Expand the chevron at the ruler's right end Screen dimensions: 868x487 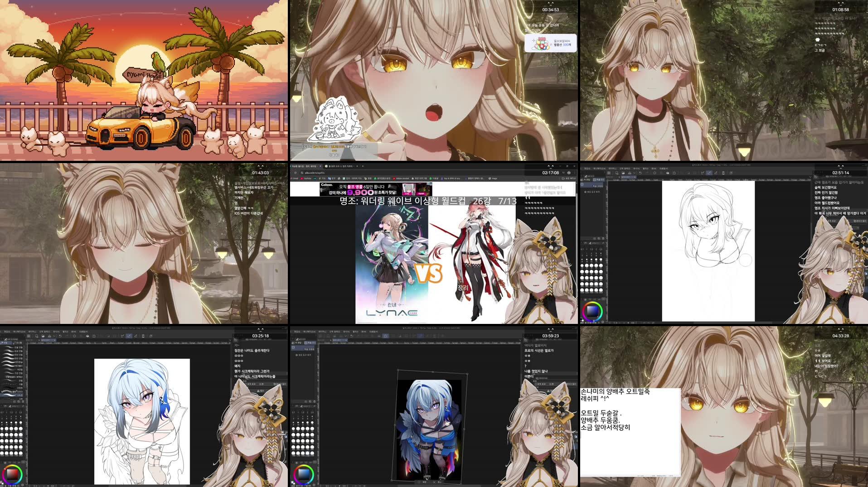point(230,339)
